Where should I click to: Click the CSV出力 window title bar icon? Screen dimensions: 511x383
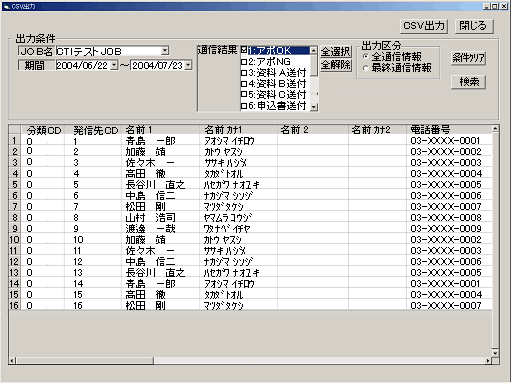coord(7,6)
